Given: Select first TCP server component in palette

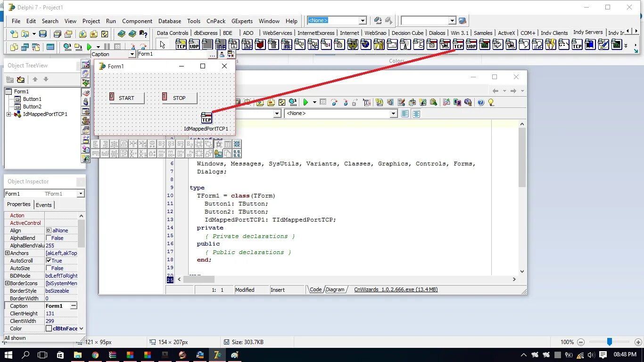Looking at the screenshot, I should pyautogui.click(x=181, y=45).
